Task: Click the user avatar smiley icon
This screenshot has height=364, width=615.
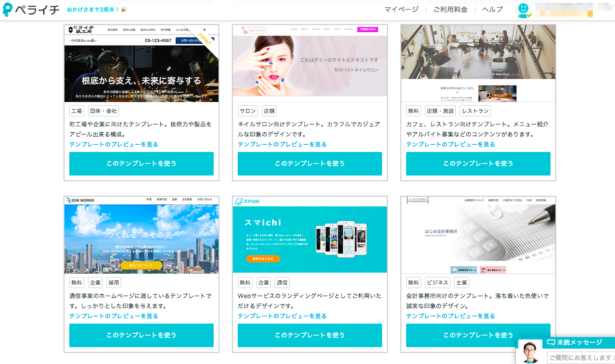Action: tap(523, 10)
